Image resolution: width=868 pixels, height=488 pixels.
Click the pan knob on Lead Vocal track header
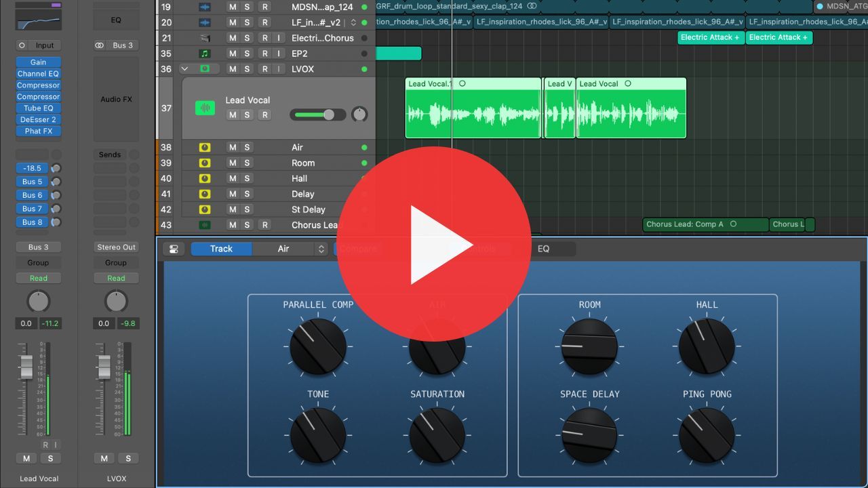(x=360, y=115)
